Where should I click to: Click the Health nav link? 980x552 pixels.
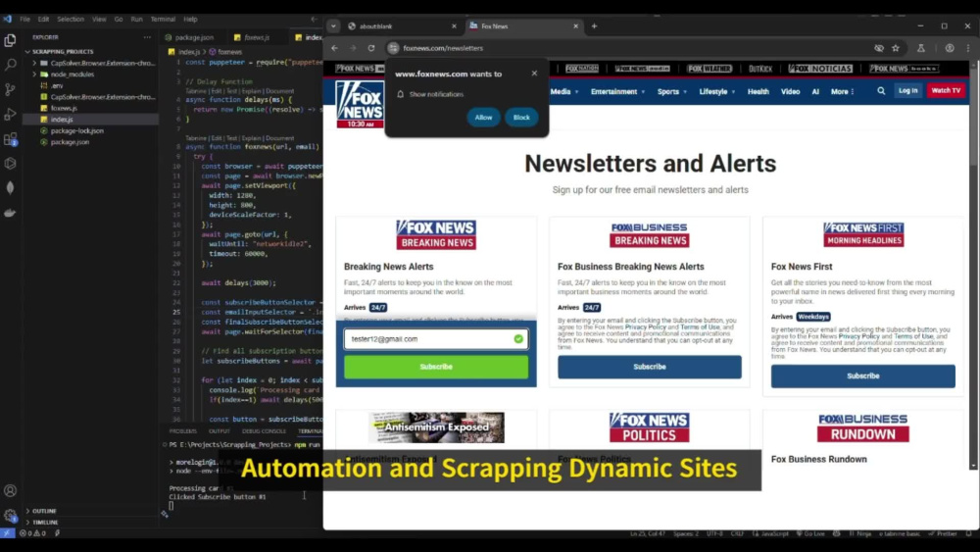759,92
